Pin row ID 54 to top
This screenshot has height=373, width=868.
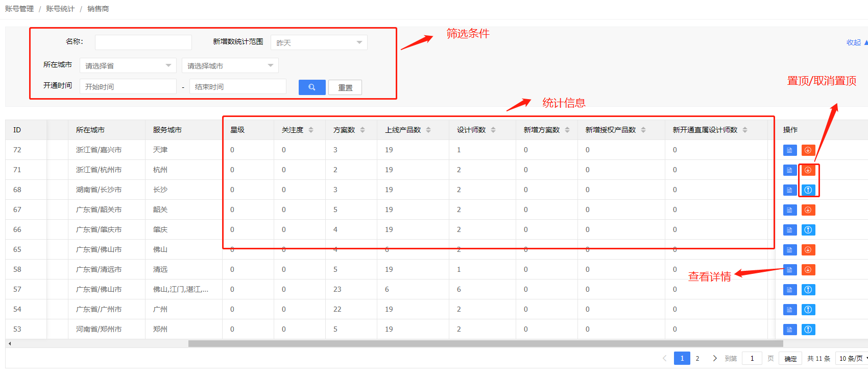tap(808, 310)
